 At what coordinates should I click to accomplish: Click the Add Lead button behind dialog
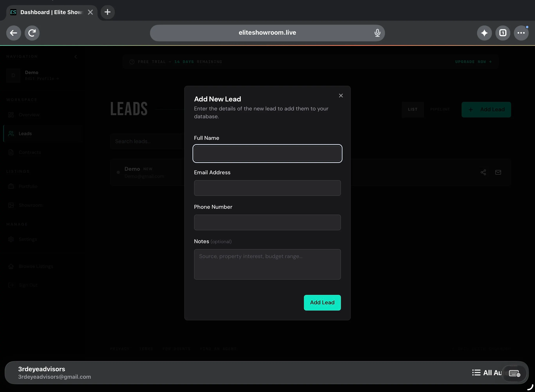click(486, 109)
